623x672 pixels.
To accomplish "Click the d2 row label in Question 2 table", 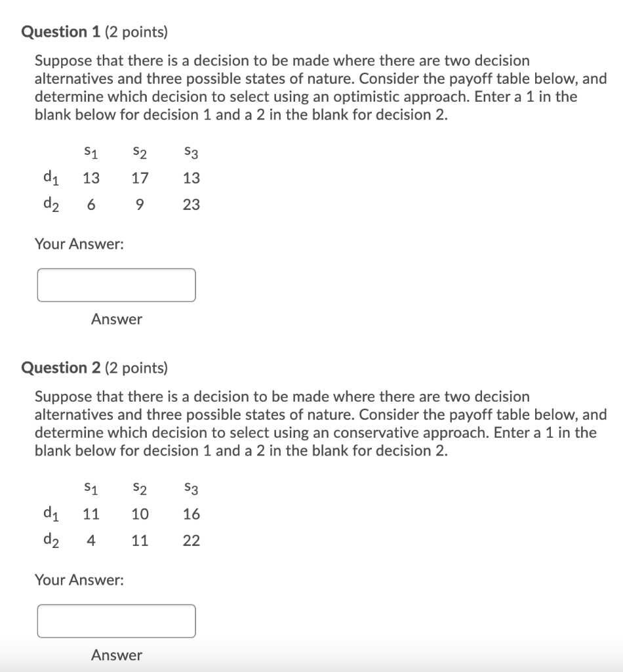I will click(x=52, y=540).
